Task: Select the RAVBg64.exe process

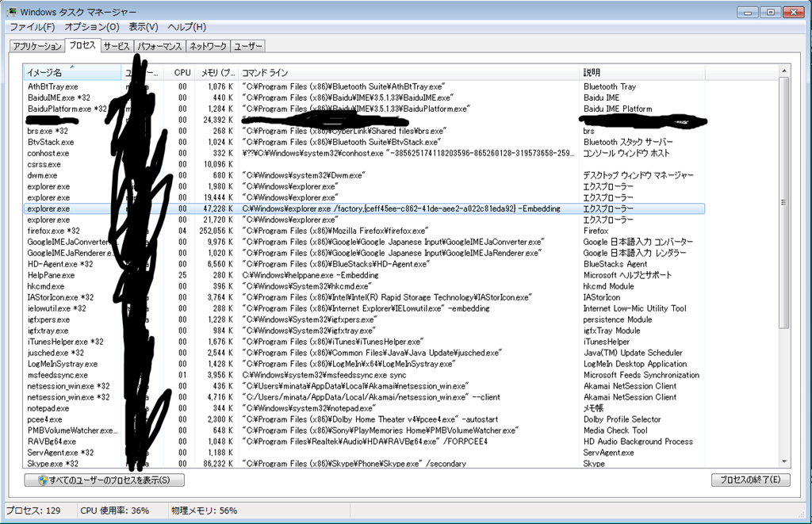Action: click(364, 442)
